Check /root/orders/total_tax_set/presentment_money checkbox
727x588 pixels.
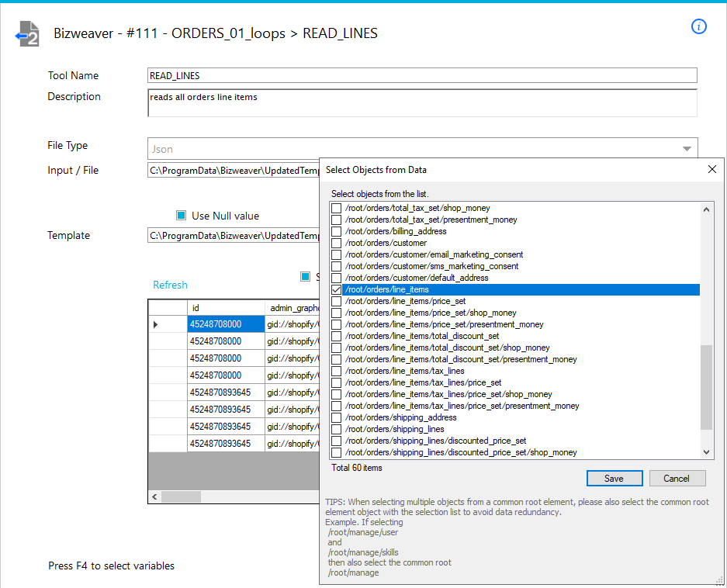click(x=337, y=220)
